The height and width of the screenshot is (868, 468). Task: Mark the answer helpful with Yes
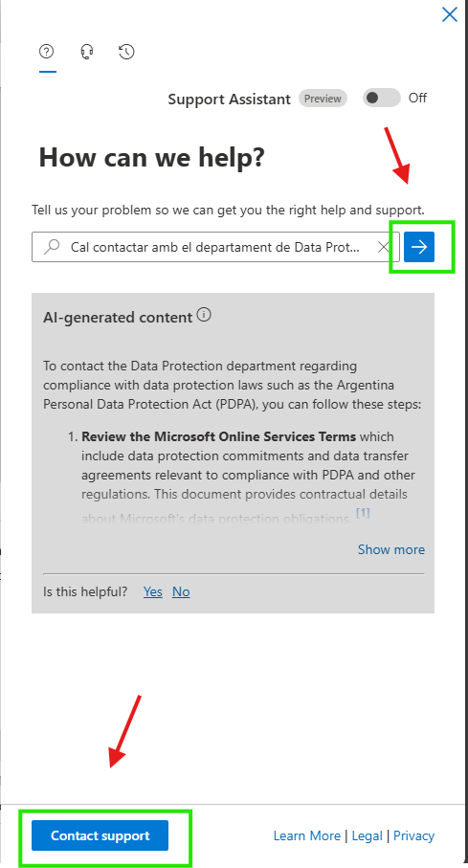click(x=153, y=591)
